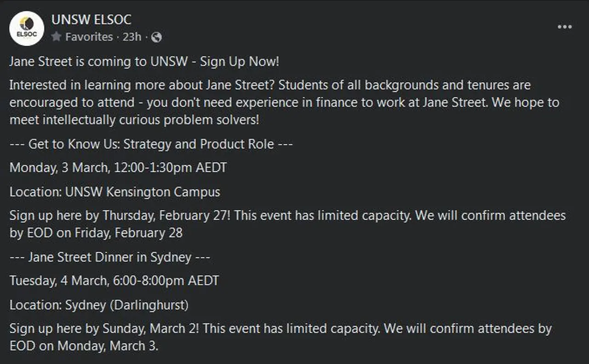
Task: Click the Favorites label text
Action: (89, 37)
